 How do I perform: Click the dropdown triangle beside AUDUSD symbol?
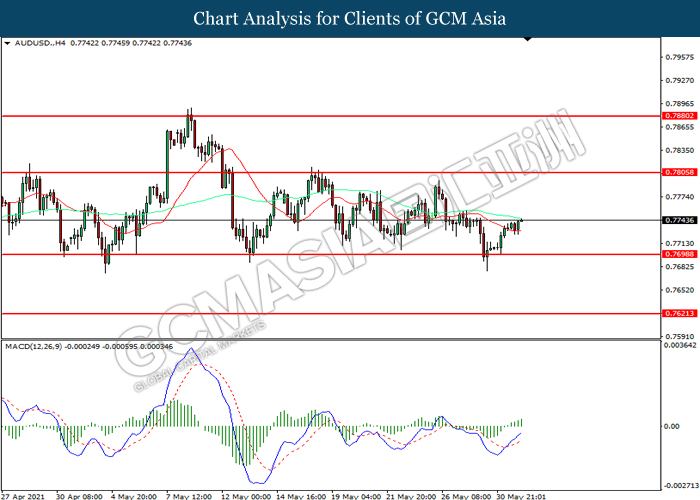coord(7,43)
